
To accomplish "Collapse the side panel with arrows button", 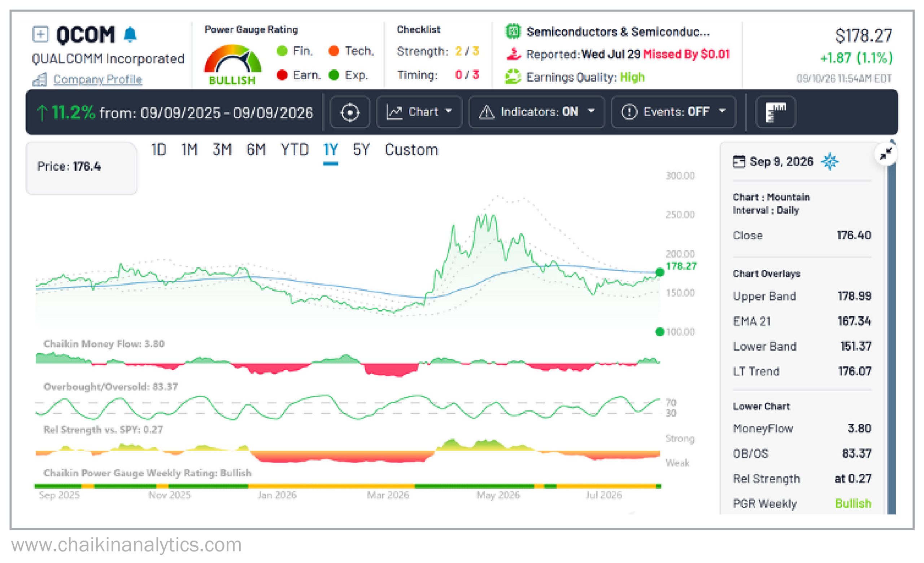I will tap(885, 153).
